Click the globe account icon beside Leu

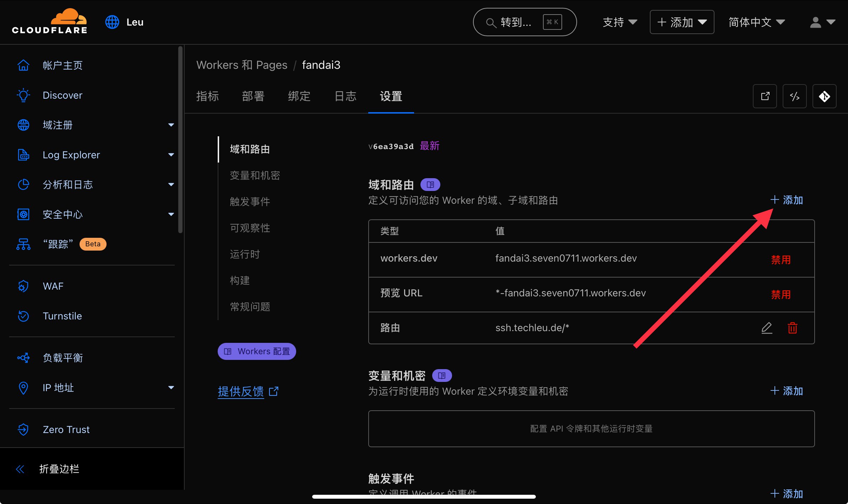click(112, 22)
